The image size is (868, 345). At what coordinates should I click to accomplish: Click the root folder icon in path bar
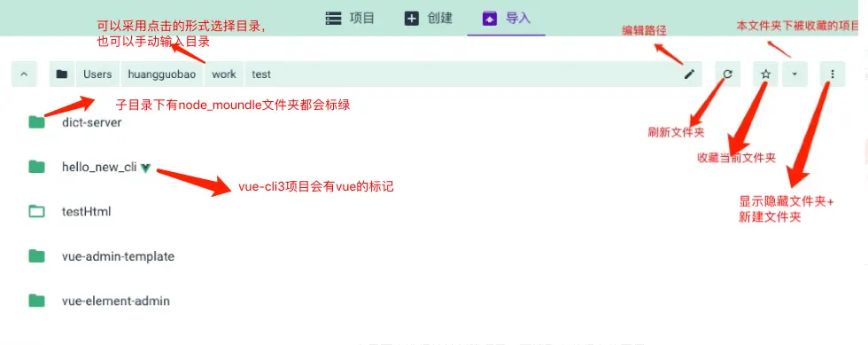61,74
